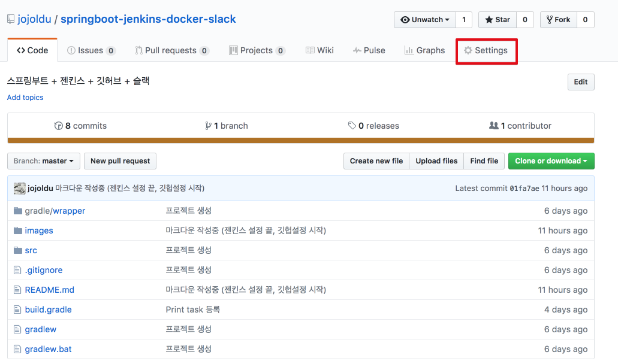Open springboot-jenkins-docker-slack repository link
Viewport: 618px width, 364px height.
(148, 19)
